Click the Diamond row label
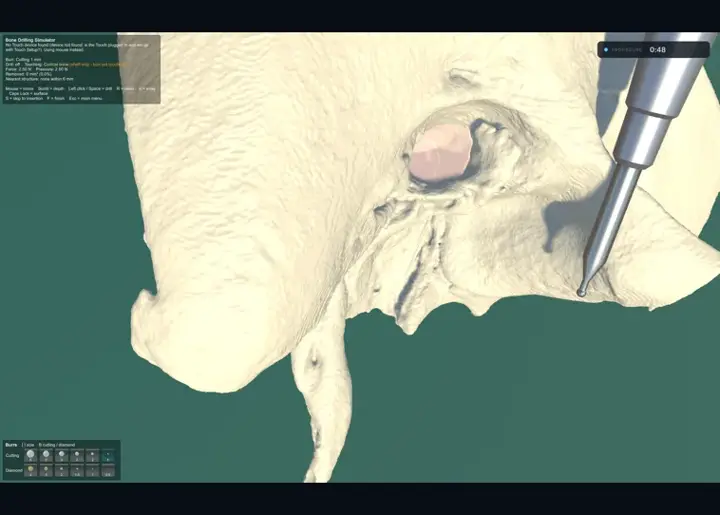Screen dimensions: 720x515 [14, 470]
